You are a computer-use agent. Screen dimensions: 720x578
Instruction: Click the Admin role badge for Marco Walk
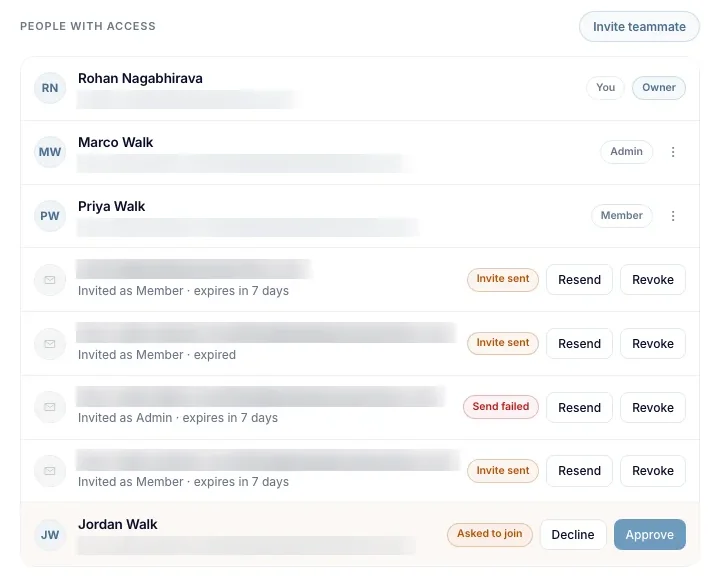point(626,152)
